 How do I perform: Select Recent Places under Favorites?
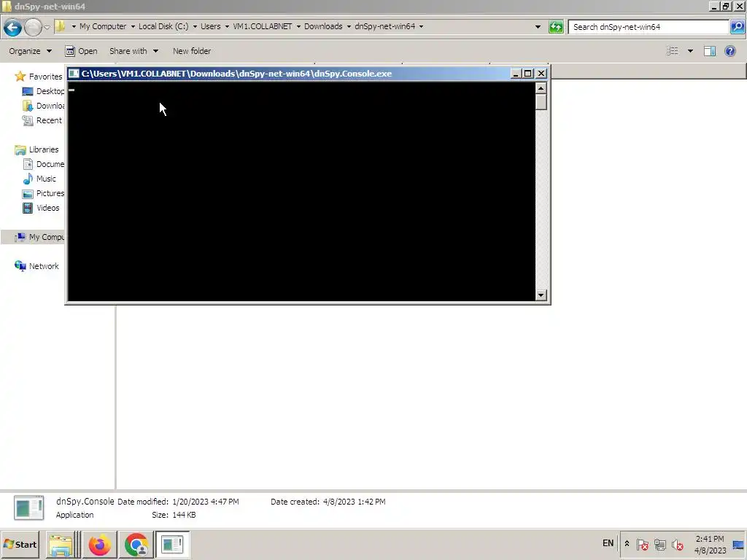coord(42,120)
